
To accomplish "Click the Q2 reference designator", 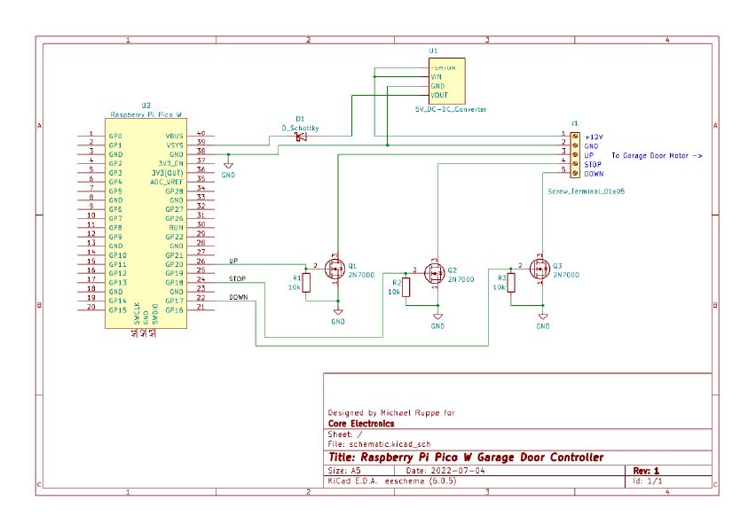I will pyautogui.click(x=452, y=270).
